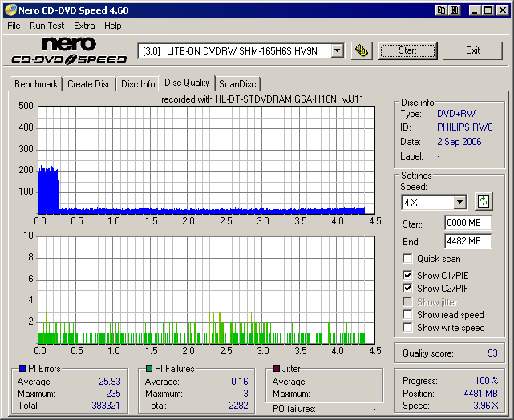
Task: Click the save floppy disk icon
Action: (455, 10)
